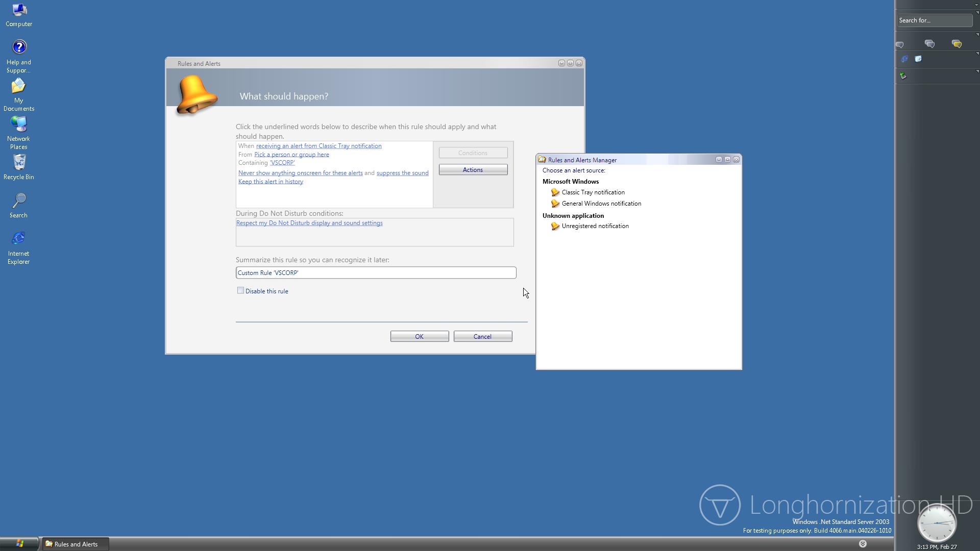Click 'suppress the sound' link
The height and width of the screenshot is (551, 980).
(402, 173)
